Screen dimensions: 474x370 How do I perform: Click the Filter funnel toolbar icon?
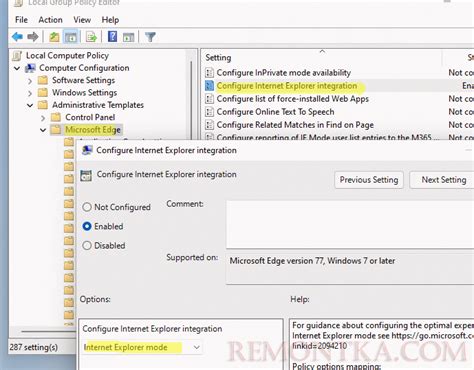(x=150, y=37)
